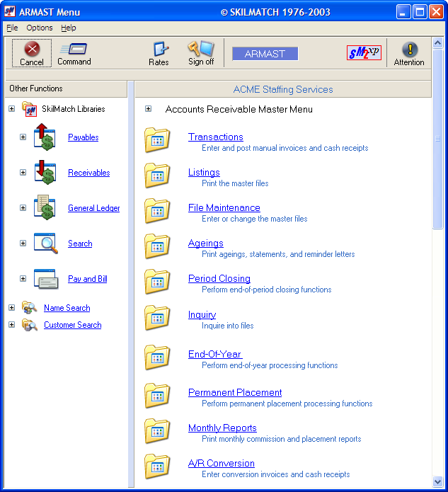
Task: Follow the Ageings link
Action: click(206, 244)
